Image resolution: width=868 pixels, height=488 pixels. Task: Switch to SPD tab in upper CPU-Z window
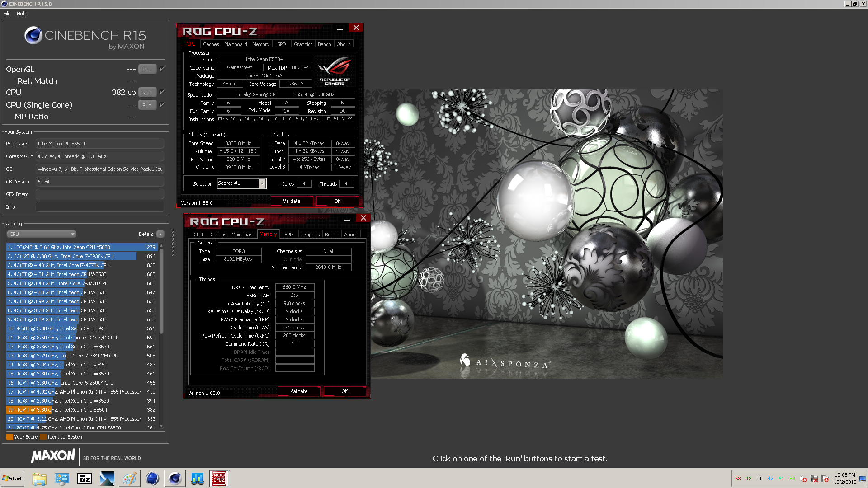tap(282, 44)
